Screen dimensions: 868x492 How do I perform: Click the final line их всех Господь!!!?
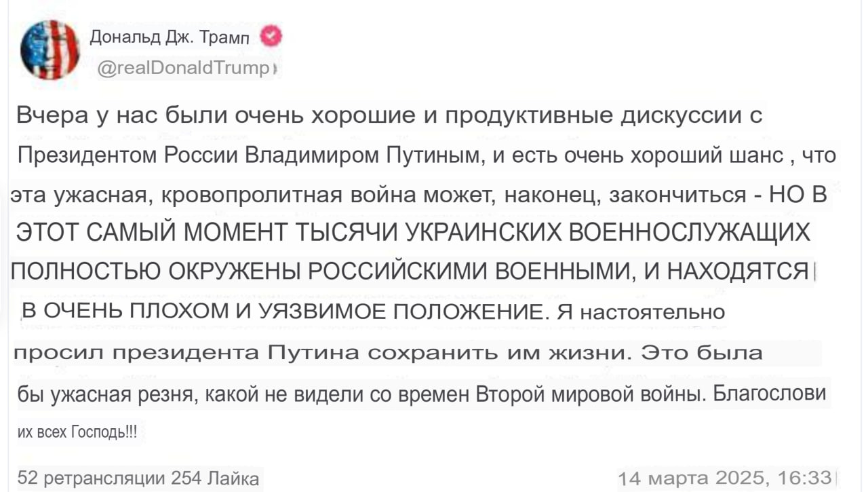tap(76, 432)
